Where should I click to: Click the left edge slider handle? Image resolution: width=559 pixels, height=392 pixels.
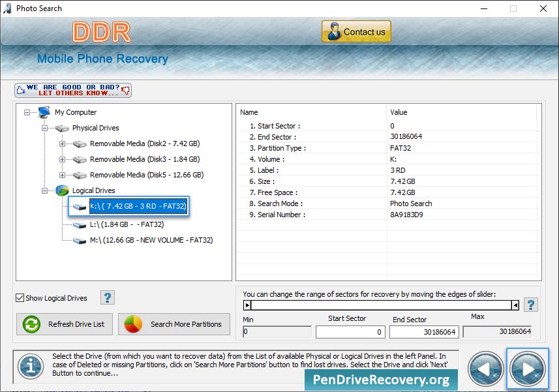coord(247,305)
